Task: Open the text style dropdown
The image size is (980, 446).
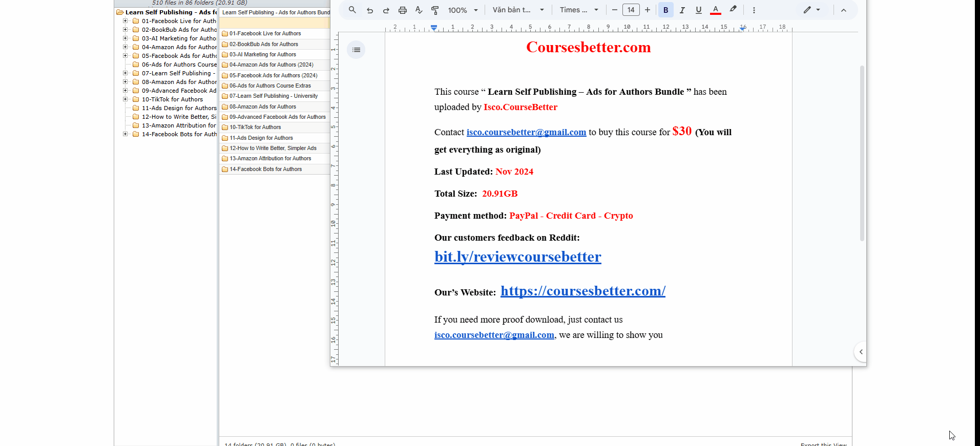Action: (x=518, y=10)
